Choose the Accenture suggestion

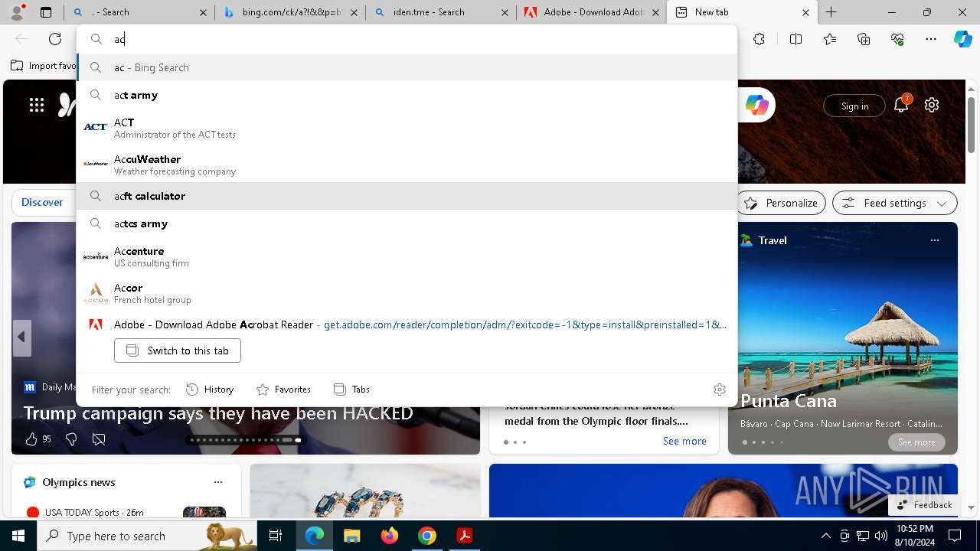[x=407, y=256]
